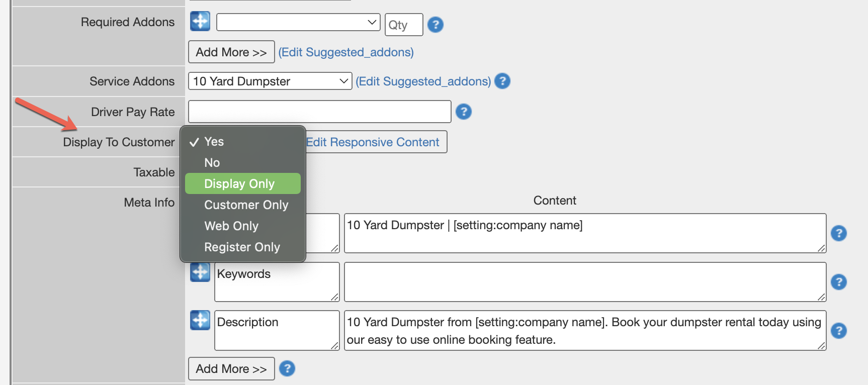The height and width of the screenshot is (385, 868).
Task: Open help for the Keywords content field
Action: pos(838,282)
